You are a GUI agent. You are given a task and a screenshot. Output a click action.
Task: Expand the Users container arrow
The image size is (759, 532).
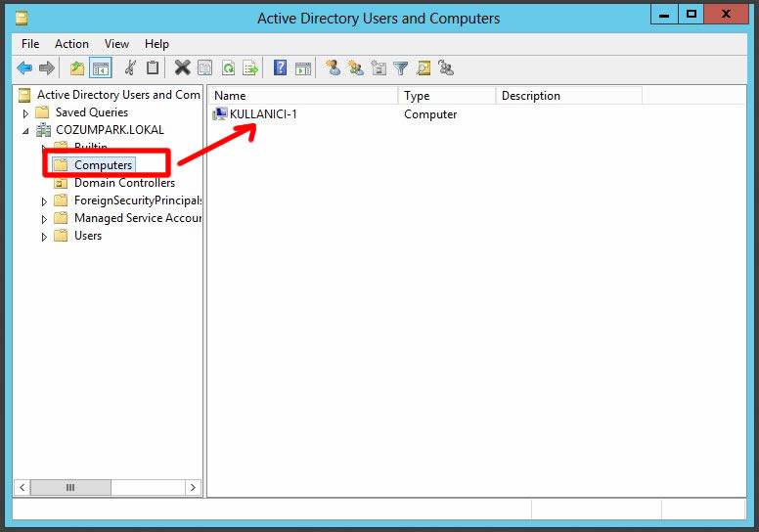point(44,237)
